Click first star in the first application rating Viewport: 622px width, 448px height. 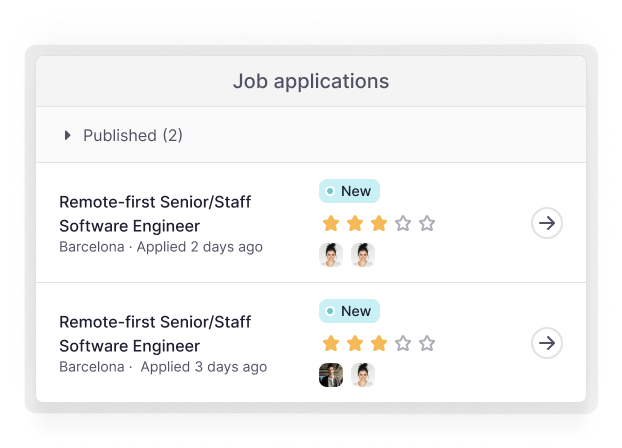click(331, 223)
